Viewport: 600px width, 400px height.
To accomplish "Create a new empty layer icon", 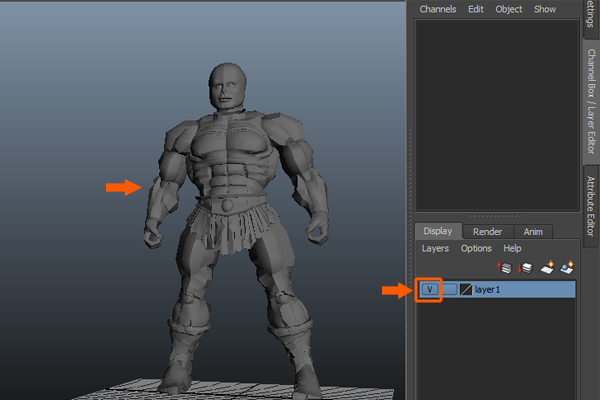I will coord(546,268).
